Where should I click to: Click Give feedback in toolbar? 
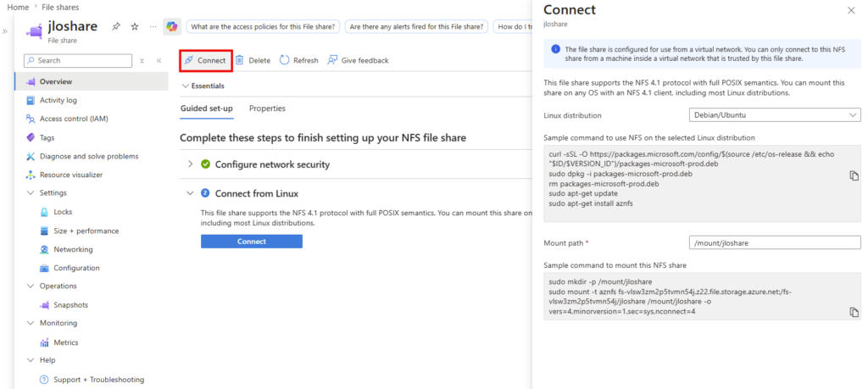point(359,60)
